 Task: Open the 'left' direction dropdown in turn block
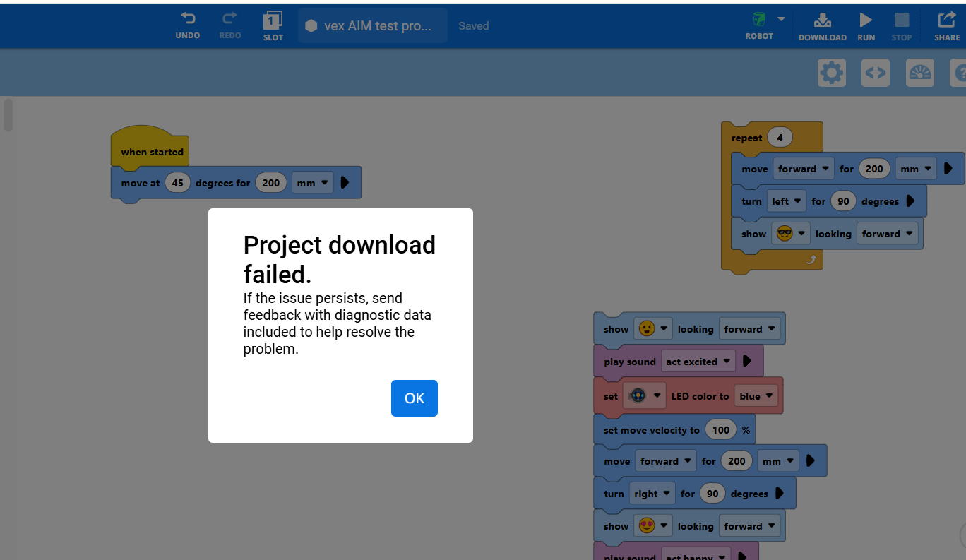(x=787, y=201)
